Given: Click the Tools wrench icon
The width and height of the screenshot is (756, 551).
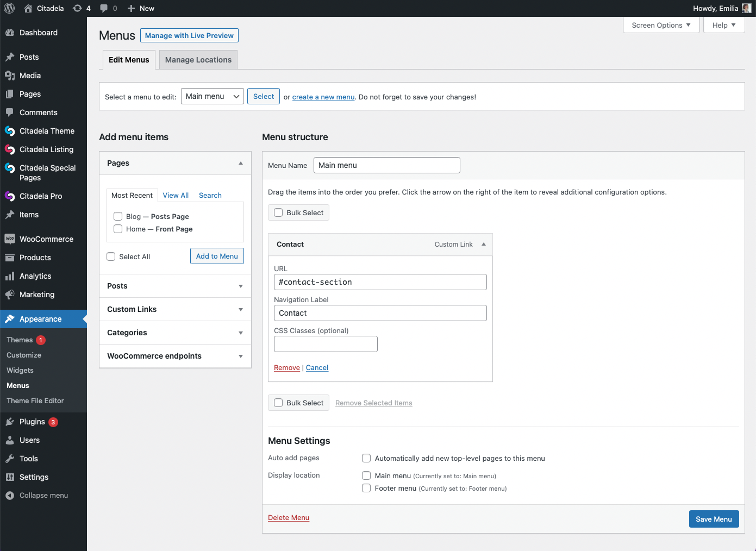Looking at the screenshot, I should (x=10, y=459).
